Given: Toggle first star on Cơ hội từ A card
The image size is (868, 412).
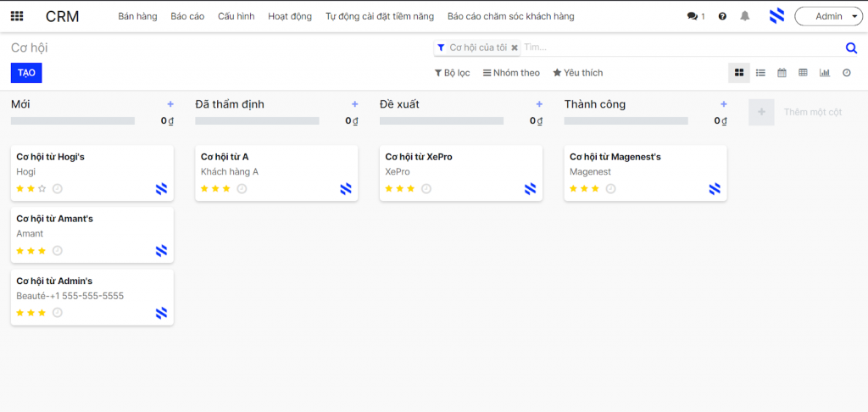Looking at the screenshot, I should tap(205, 189).
